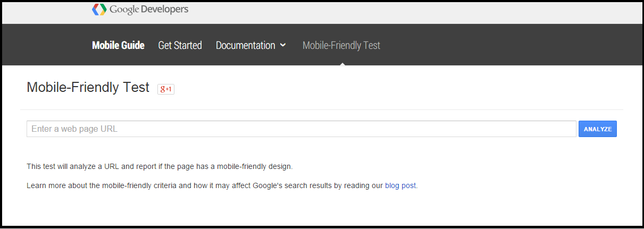This screenshot has width=644, height=229.
Task: Click the sentence starting This test will analyze
Action: click(x=160, y=166)
